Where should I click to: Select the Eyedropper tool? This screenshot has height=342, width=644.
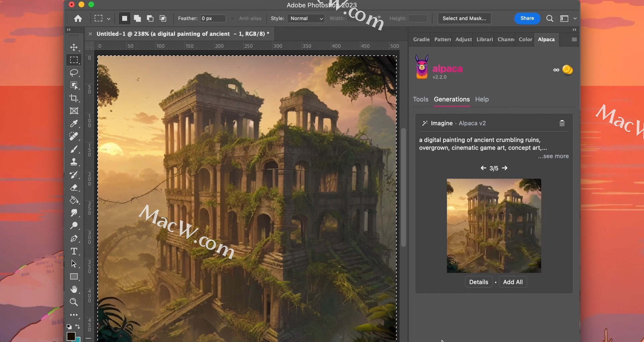(x=74, y=124)
